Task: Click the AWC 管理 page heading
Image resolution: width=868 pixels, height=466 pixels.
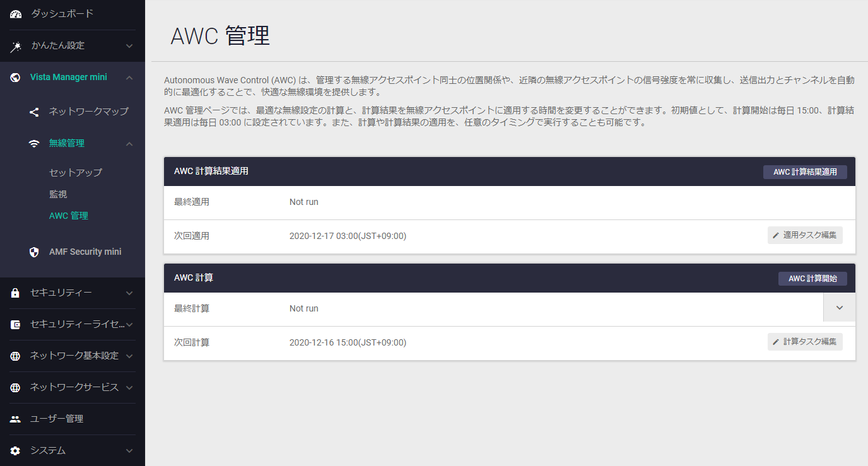Action: 220,36
